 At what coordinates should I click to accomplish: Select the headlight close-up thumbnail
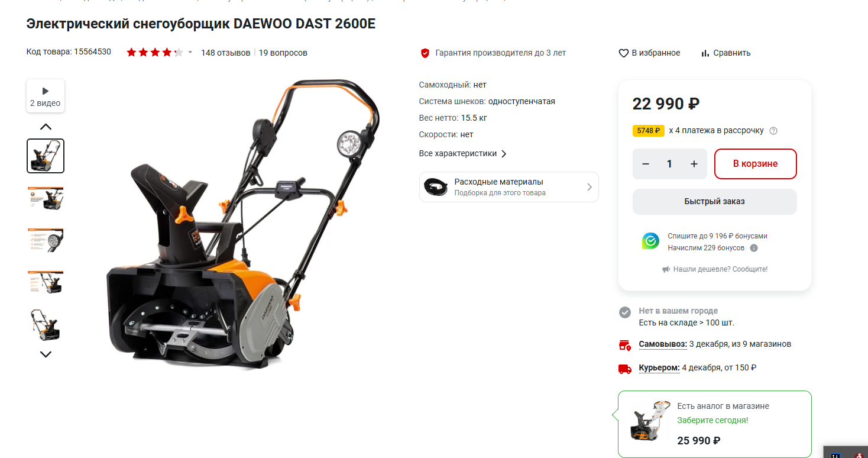click(46, 240)
